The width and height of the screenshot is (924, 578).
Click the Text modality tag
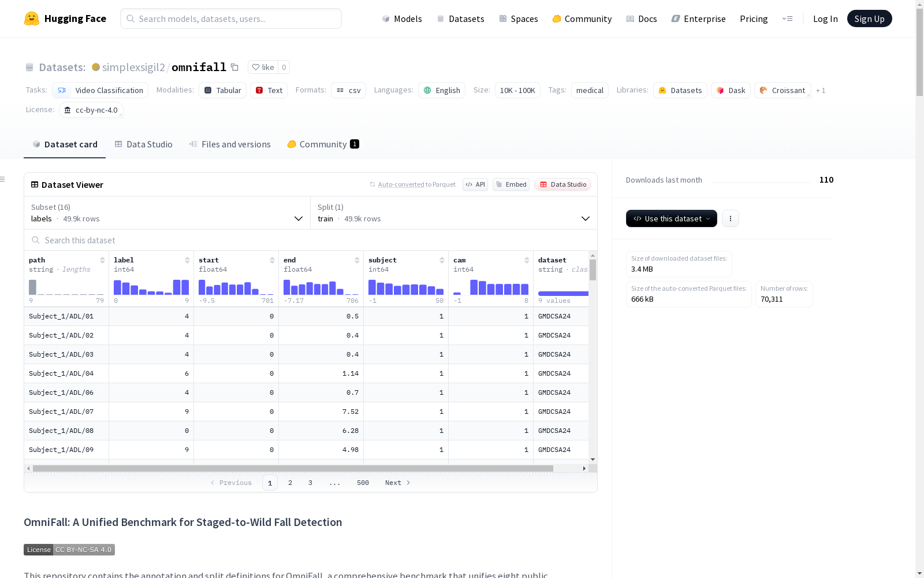[x=269, y=90]
